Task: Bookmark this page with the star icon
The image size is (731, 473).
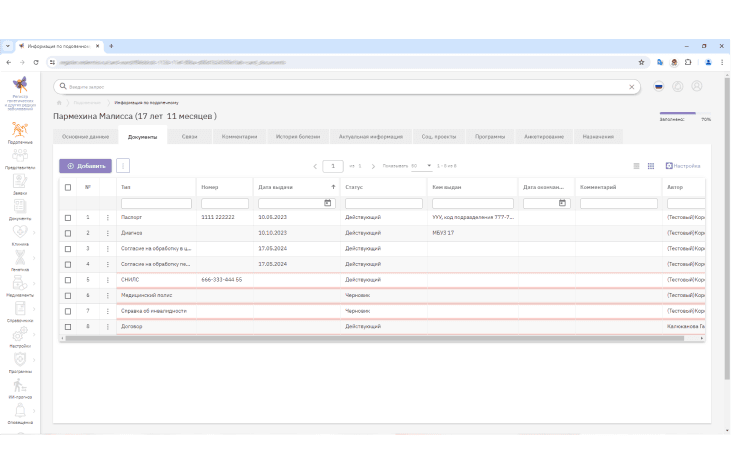Action: click(641, 62)
